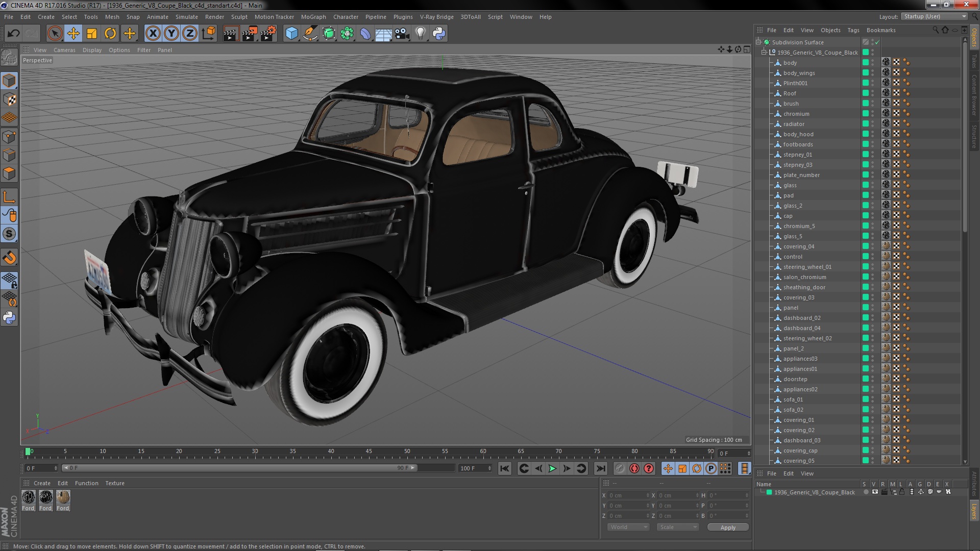Activate the Move tool in toolbar

(73, 34)
